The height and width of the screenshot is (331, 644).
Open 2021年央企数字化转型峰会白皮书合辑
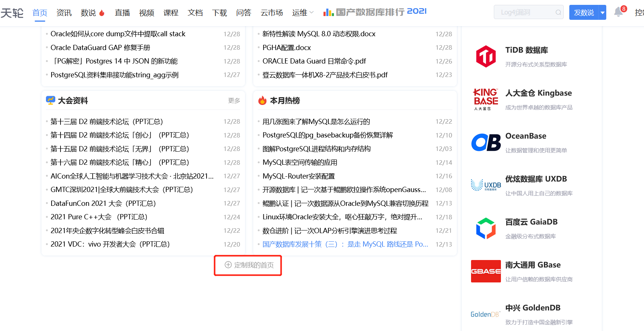107,231
